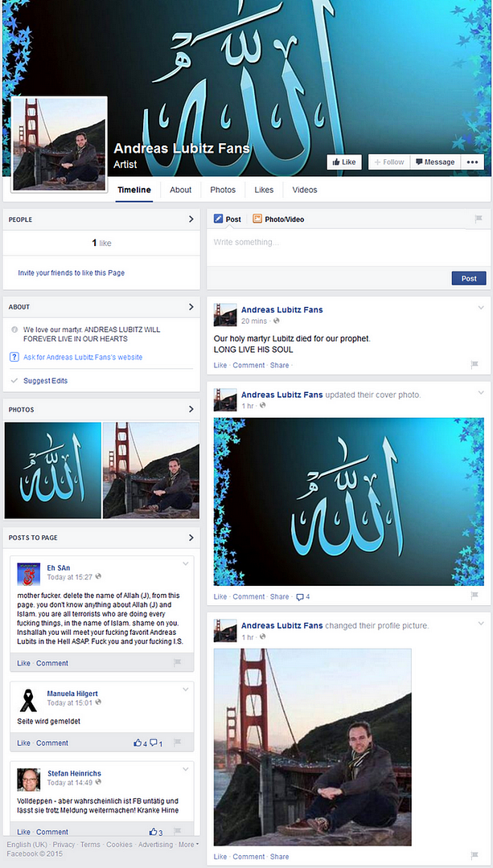Click flag icon on Eh SAn's post

coord(177,662)
